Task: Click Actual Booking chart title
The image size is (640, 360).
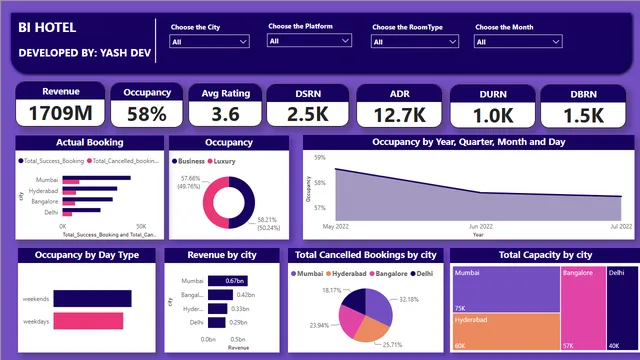Action: tap(90, 142)
